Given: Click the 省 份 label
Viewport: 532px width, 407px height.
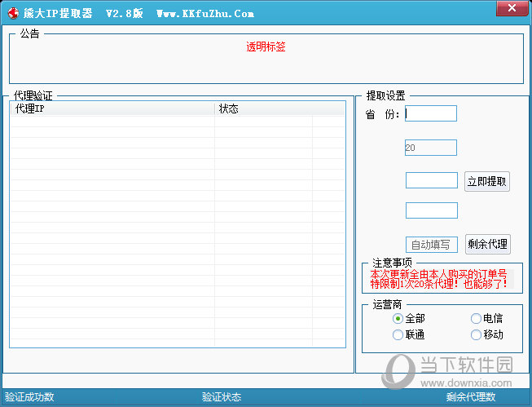Looking at the screenshot, I should [382, 114].
